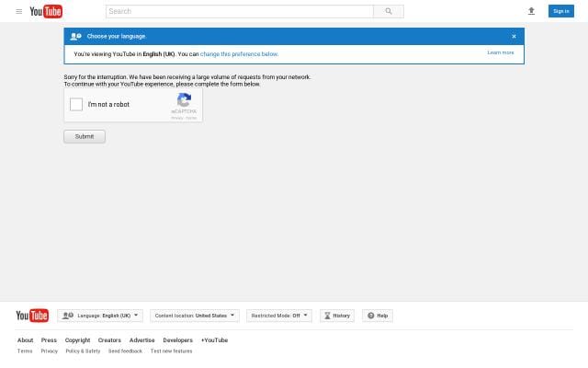Expand the Language: English (UK) dropdown
This screenshot has width=588, height=368.
(99, 316)
